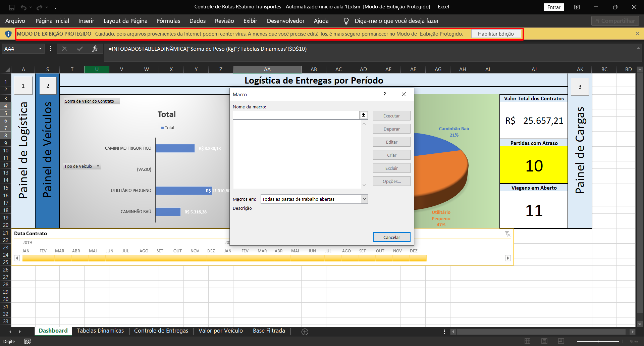Click the formula bar confirm checkmark
The height and width of the screenshot is (346, 644).
(x=80, y=49)
